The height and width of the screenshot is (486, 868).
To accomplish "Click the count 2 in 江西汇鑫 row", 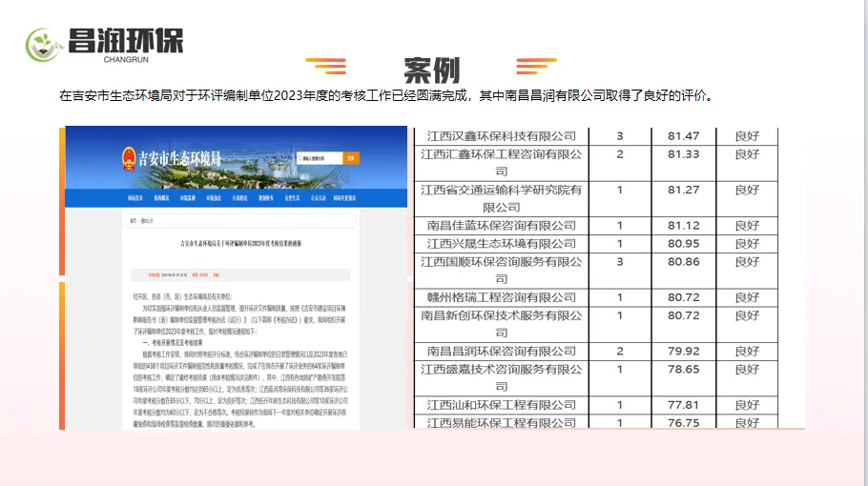I will 620,154.
